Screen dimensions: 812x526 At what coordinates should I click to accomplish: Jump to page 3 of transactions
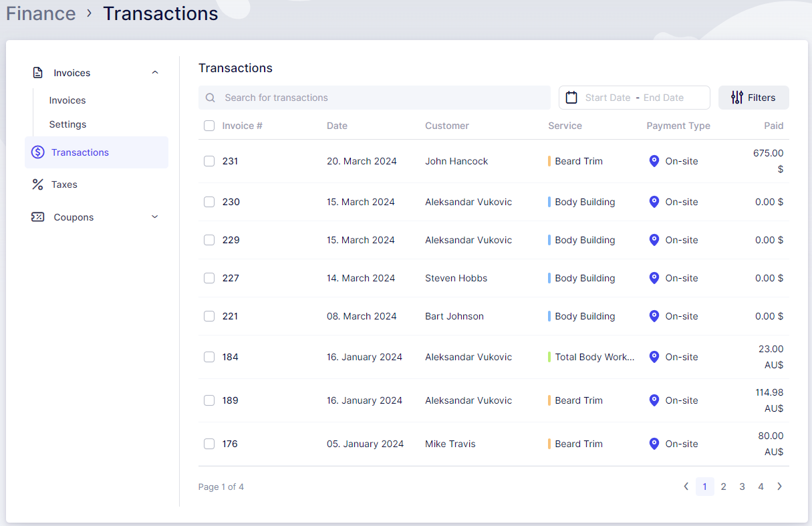coord(742,487)
